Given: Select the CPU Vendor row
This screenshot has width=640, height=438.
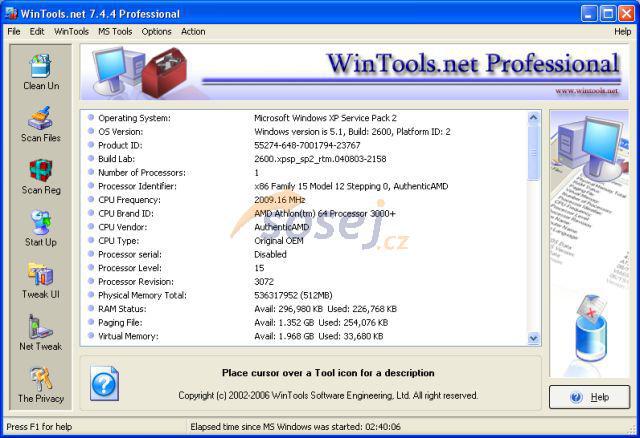Looking at the screenshot, I should tap(306, 227).
